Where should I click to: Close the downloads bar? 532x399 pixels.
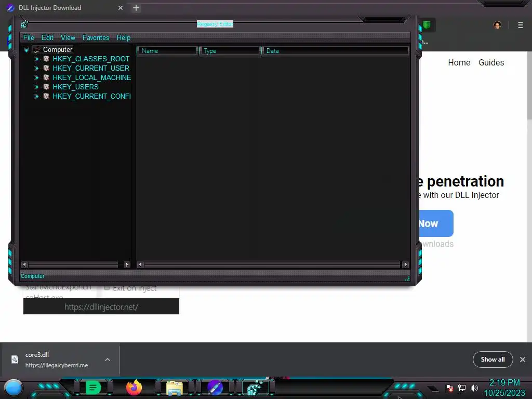[523, 360]
